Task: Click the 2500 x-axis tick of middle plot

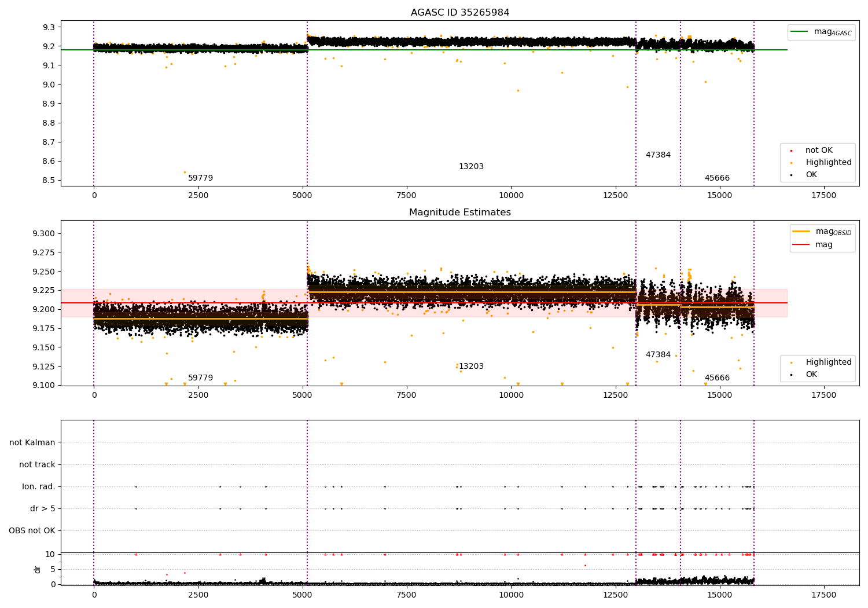Action: 198,395
